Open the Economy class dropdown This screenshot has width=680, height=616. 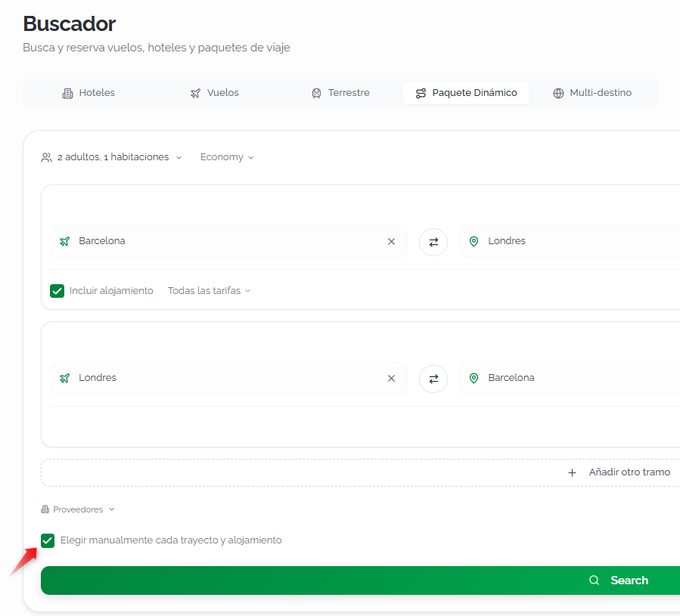[227, 157]
